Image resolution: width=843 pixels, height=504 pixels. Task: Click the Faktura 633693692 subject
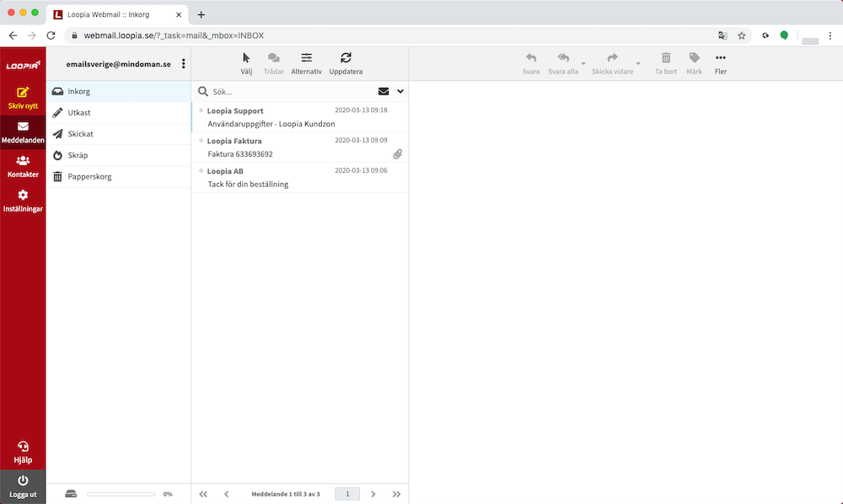pos(240,154)
